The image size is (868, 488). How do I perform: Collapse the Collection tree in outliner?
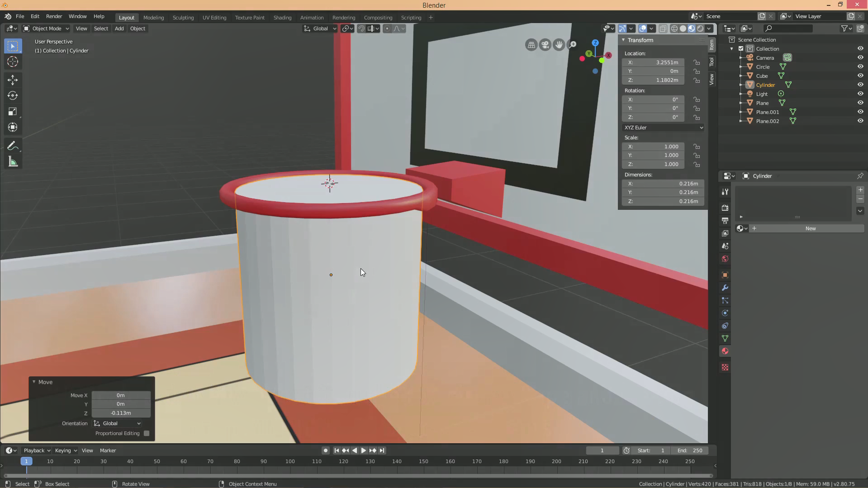point(732,49)
